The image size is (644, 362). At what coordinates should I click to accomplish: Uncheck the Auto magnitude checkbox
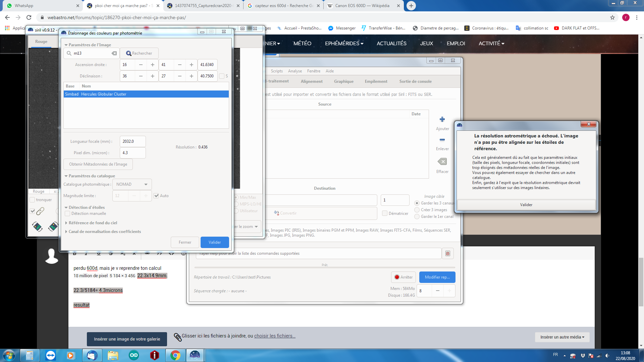point(156,196)
